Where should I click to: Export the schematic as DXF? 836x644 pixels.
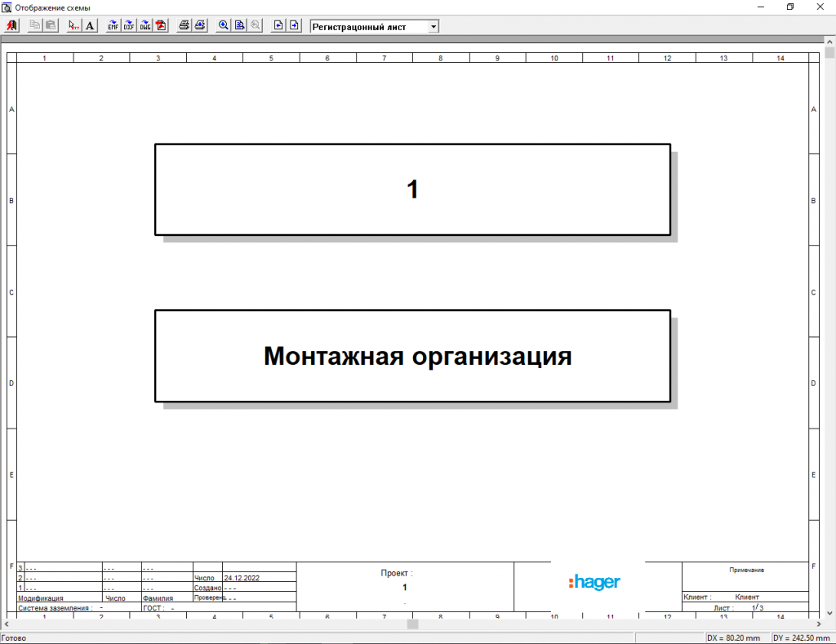pos(129,26)
